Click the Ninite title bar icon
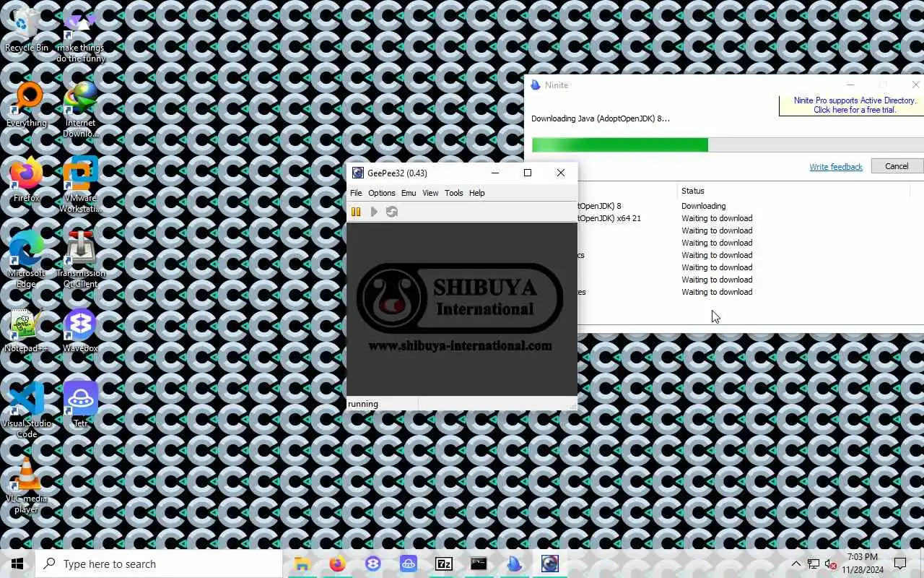 point(536,85)
